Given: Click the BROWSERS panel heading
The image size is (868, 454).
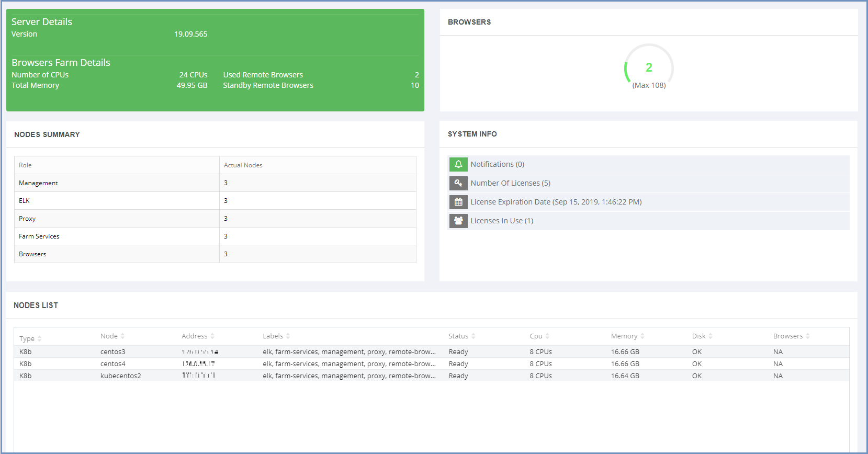Looking at the screenshot, I should (469, 22).
